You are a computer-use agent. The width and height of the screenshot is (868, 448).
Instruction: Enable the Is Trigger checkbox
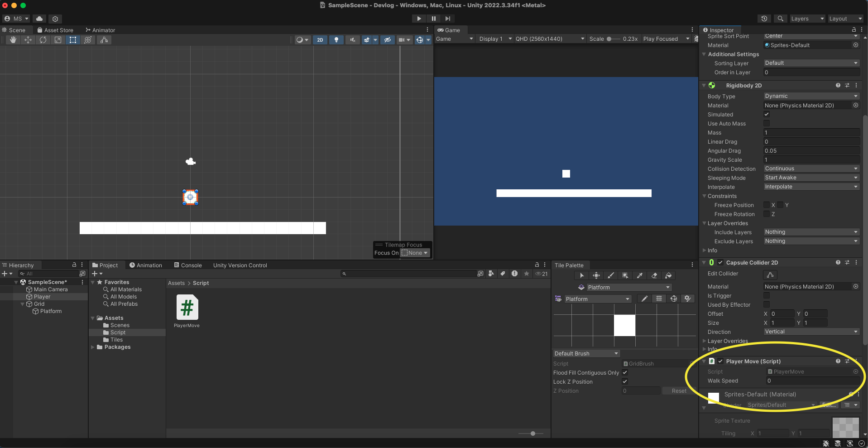tap(767, 296)
